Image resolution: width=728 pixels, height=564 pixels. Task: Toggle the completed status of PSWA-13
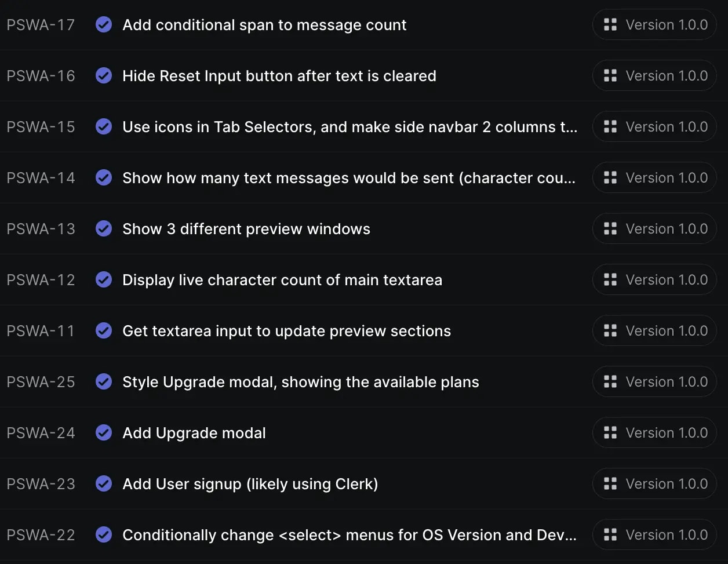click(x=104, y=229)
